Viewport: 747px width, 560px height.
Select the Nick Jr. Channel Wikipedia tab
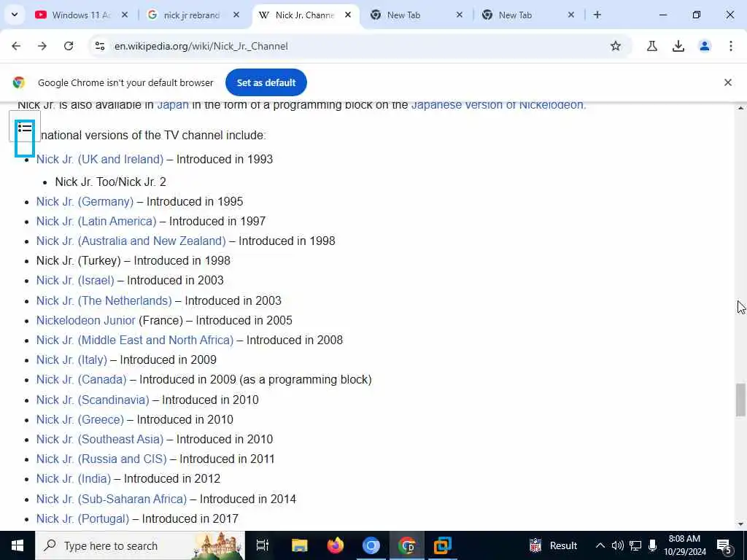tap(305, 15)
